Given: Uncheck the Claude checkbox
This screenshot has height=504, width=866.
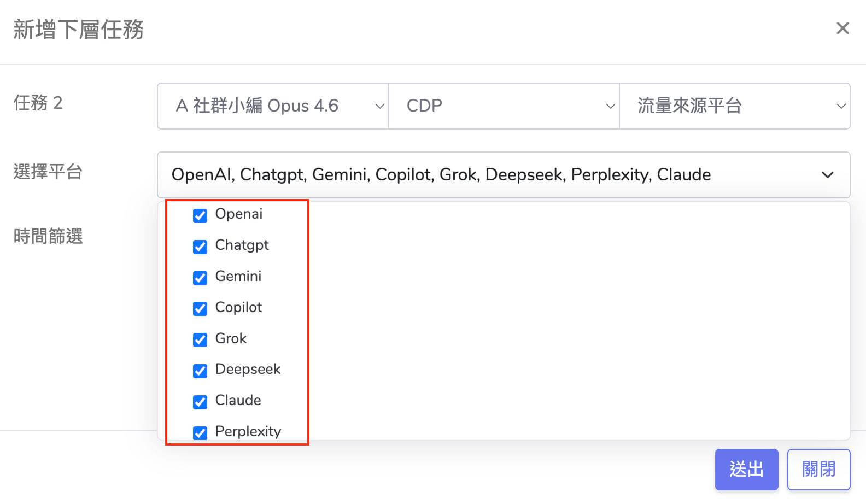Looking at the screenshot, I should [x=200, y=402].
